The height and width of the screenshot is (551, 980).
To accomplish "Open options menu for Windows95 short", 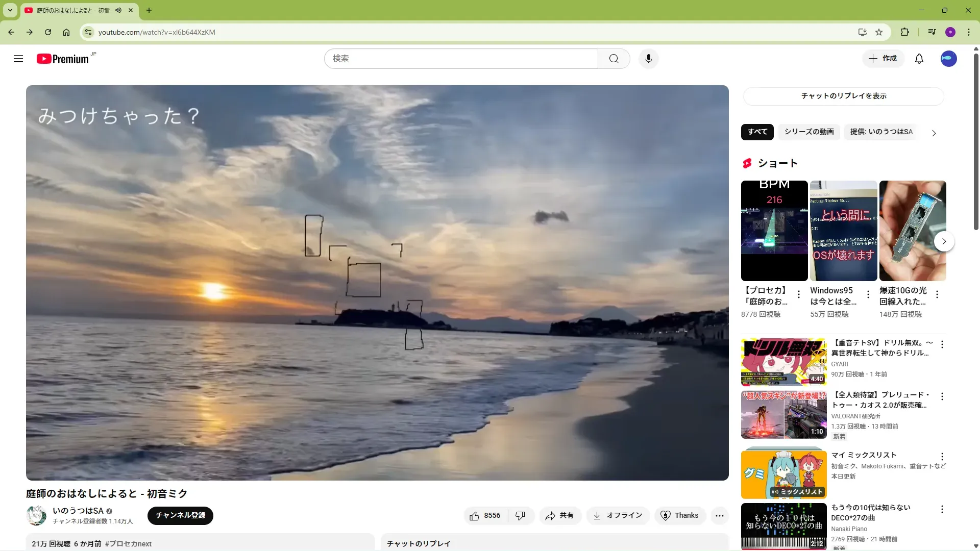I will (x=868, y=294).
